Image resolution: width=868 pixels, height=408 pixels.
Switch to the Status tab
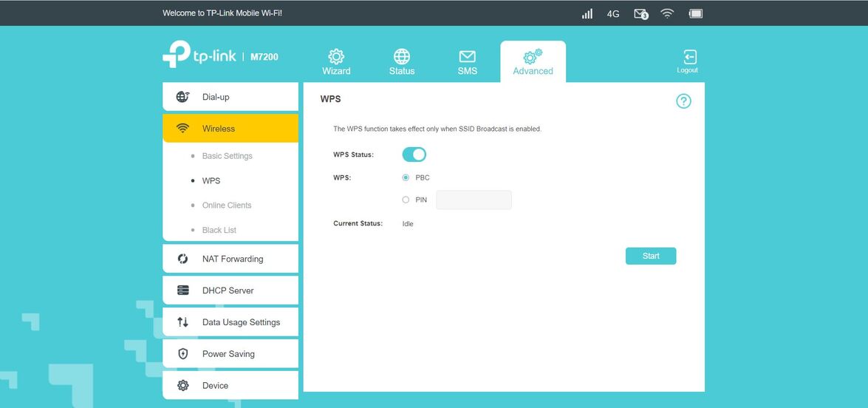pos(402,62)
